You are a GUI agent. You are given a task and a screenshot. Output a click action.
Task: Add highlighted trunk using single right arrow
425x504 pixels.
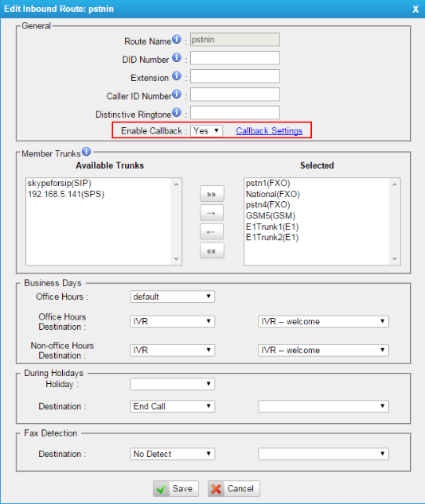point(212,213)
